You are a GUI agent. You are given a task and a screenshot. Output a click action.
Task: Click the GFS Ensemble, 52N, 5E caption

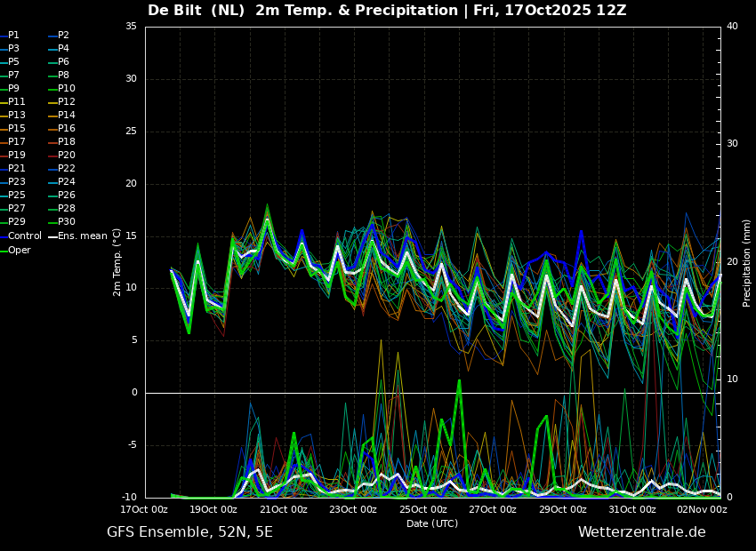189,532
